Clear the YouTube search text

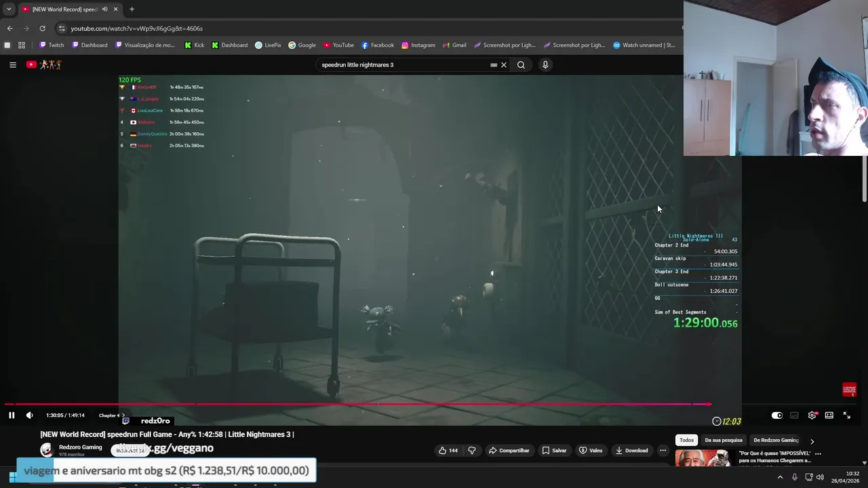[504, 65]
